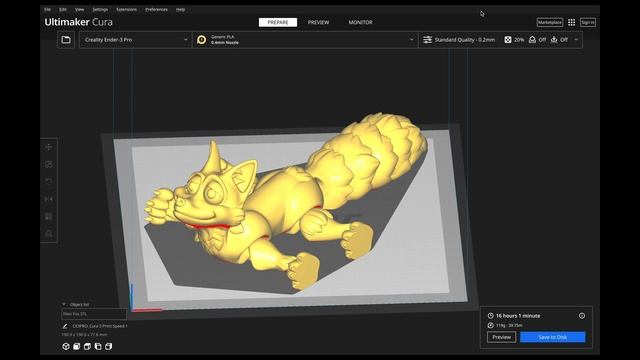Open the File menu
The image size is (640, 360).
tap(47, 9)
